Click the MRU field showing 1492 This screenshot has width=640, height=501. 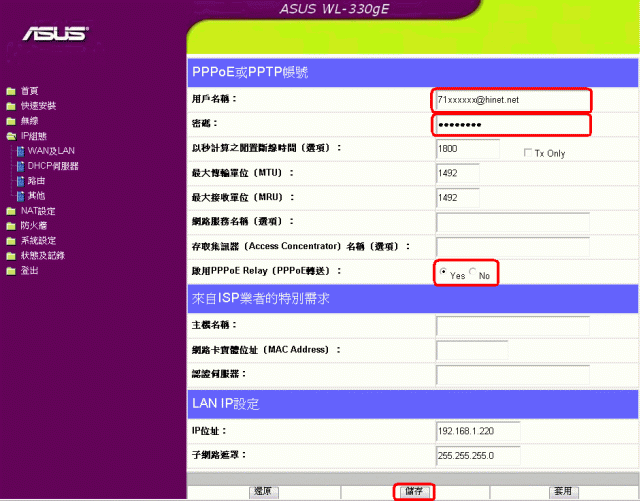coord(458,198)
